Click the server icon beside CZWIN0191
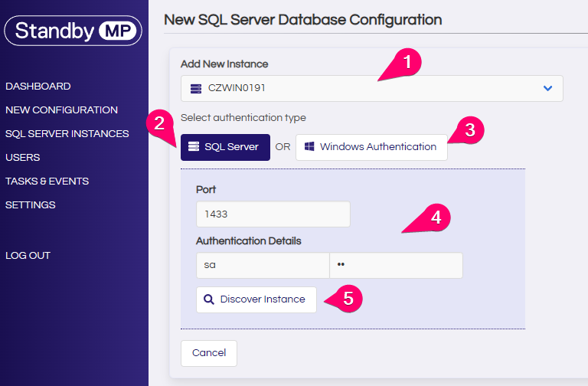 pos(196,89)
